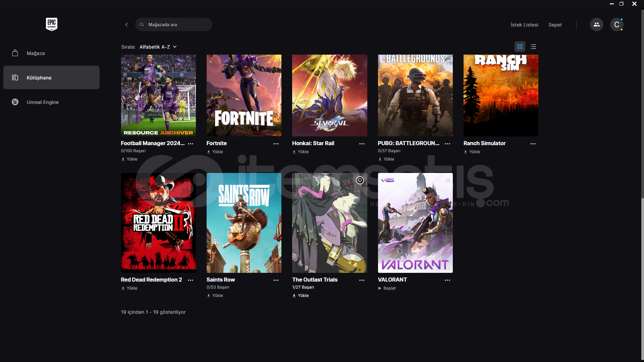644x362 pixels.
Task: Launch VALORANT with Başlat
Action: 387,288
